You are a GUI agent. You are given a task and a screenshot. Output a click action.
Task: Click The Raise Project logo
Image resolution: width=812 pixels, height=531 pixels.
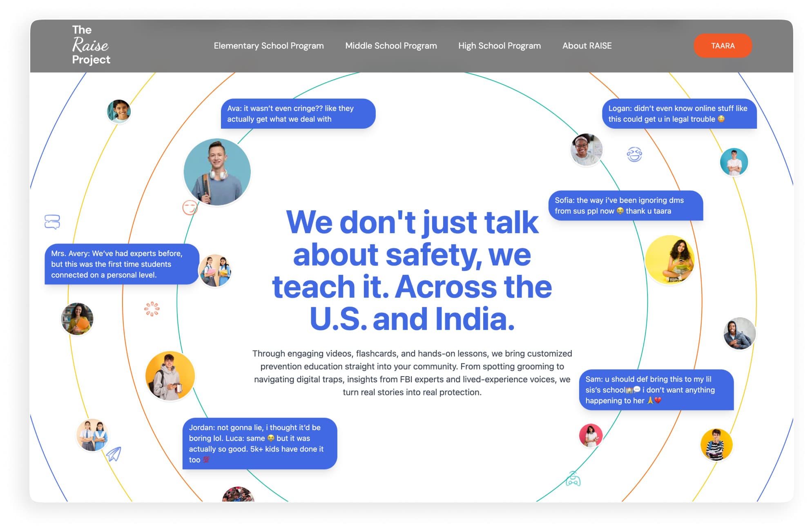click(x=91, y=45)
